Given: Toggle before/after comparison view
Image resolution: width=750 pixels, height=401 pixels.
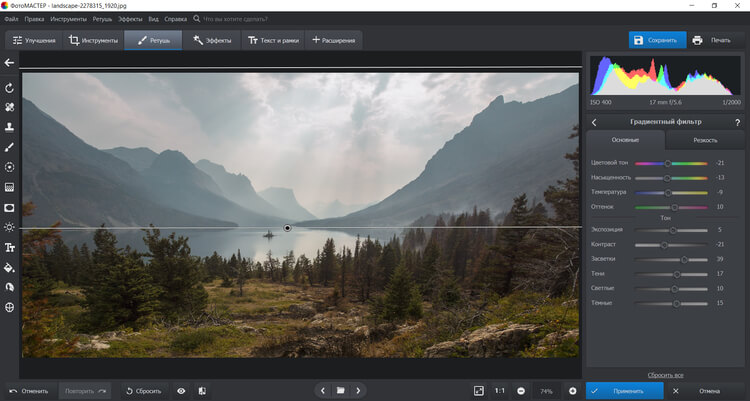Looking at the screenshot, I should click(x=202, y=390).
